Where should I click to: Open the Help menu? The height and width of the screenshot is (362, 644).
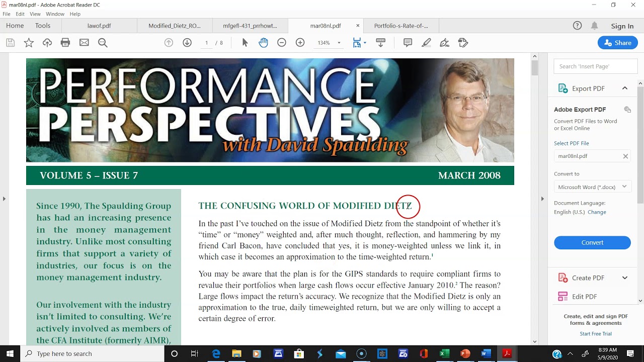click(x=75, y=14)
